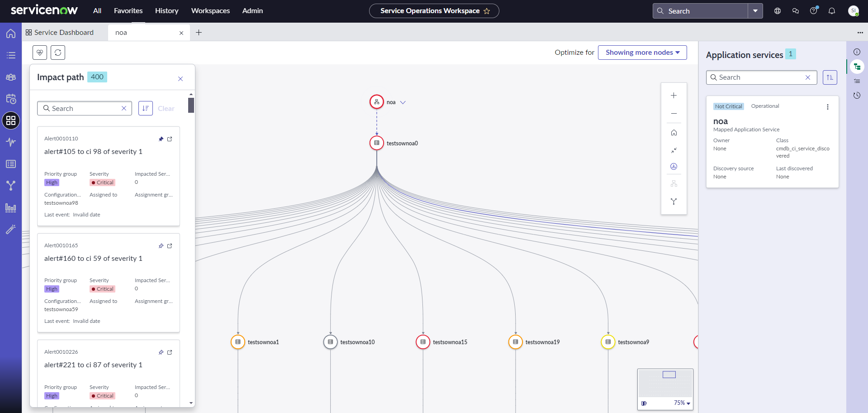Open the records list icon in left sidebar

pos(11,164)
